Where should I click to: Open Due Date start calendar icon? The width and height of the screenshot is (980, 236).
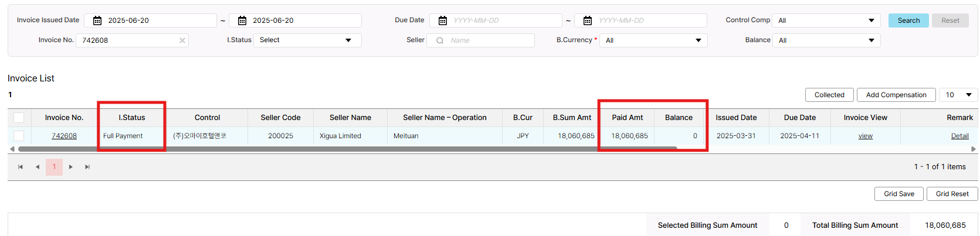point(443,20)
